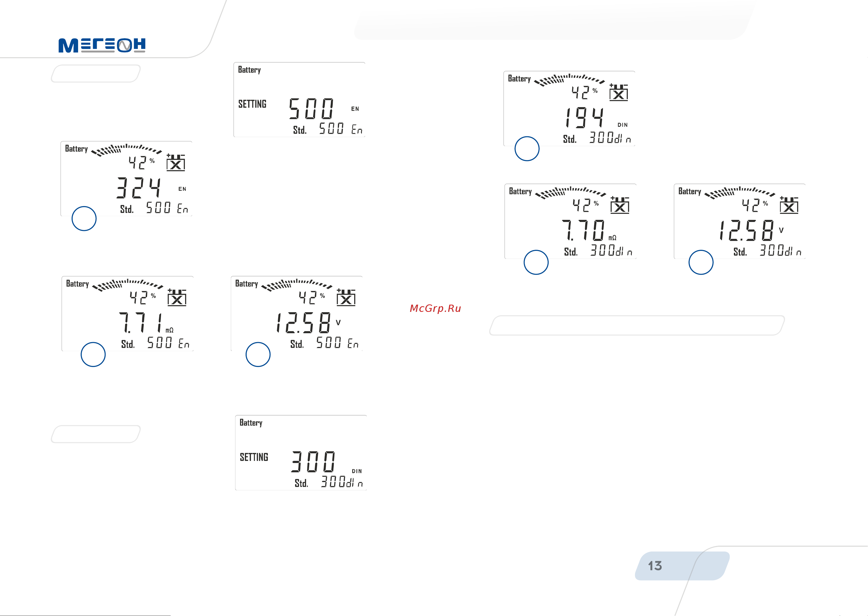
Task: Click the SETTING 500 EN display image
Action: (x=299, y=100)
